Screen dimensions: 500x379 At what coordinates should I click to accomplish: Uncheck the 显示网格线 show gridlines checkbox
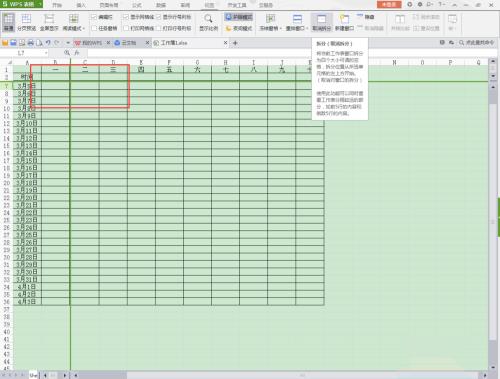126,17
